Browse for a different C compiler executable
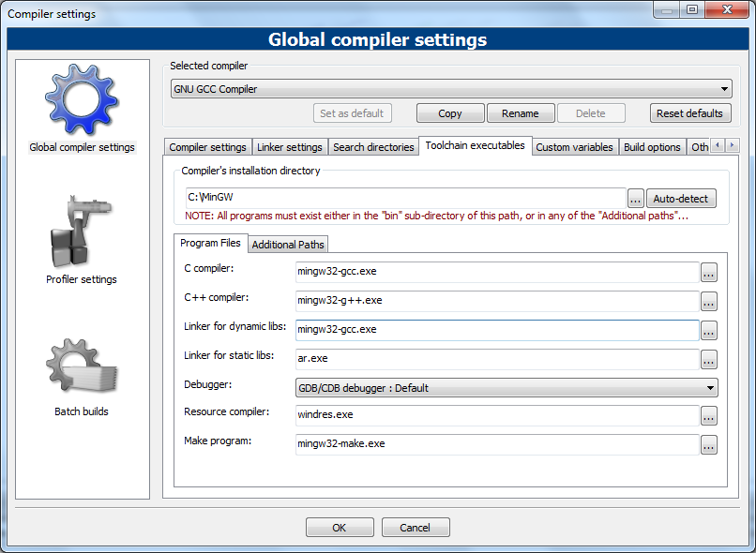The height and width of the screenshot is (553, 756). point(708,272)
